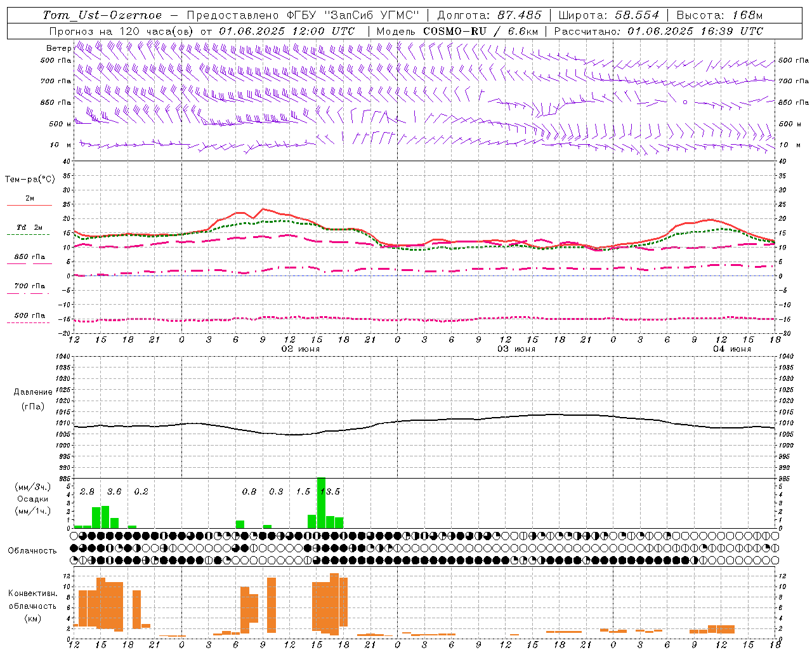
Task: Click the 3-hour precipitation value 0.8
Action: coord(249,491)
